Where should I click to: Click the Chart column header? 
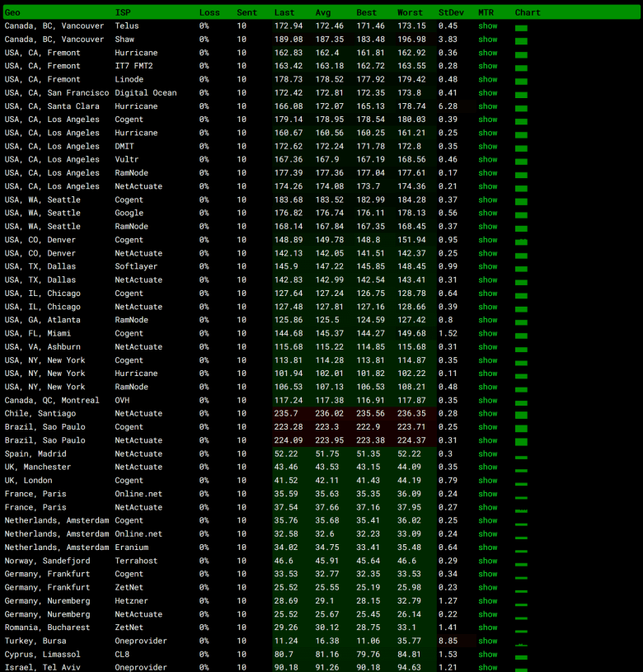[x=528, y=12]
